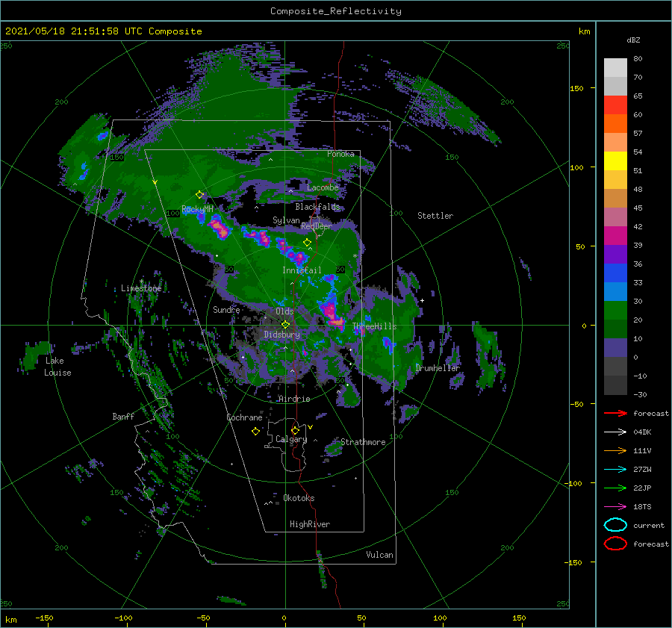Click the magenta 18TS arrow legend entry
The height and width of the screenshot is (628, 672).
615,506
